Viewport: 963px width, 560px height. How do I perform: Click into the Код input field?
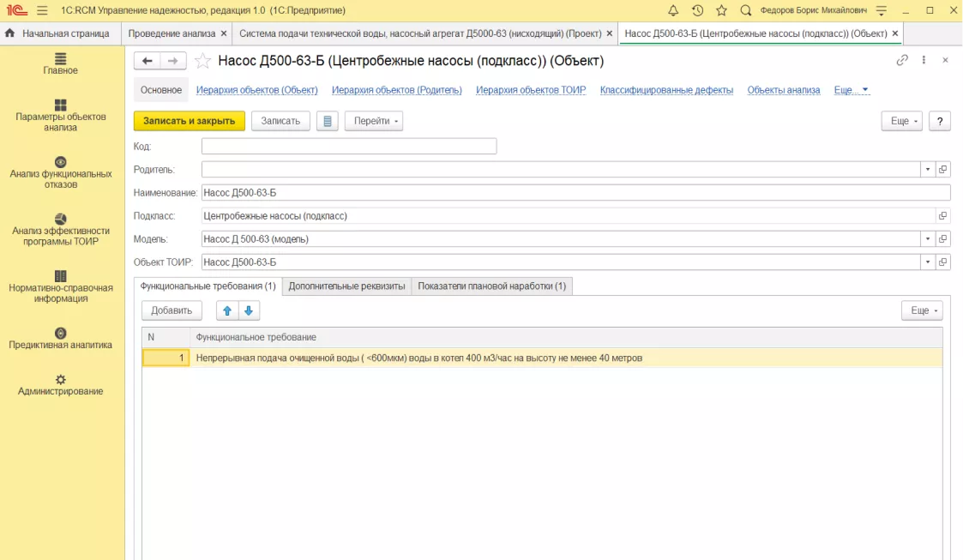[349, 146]
